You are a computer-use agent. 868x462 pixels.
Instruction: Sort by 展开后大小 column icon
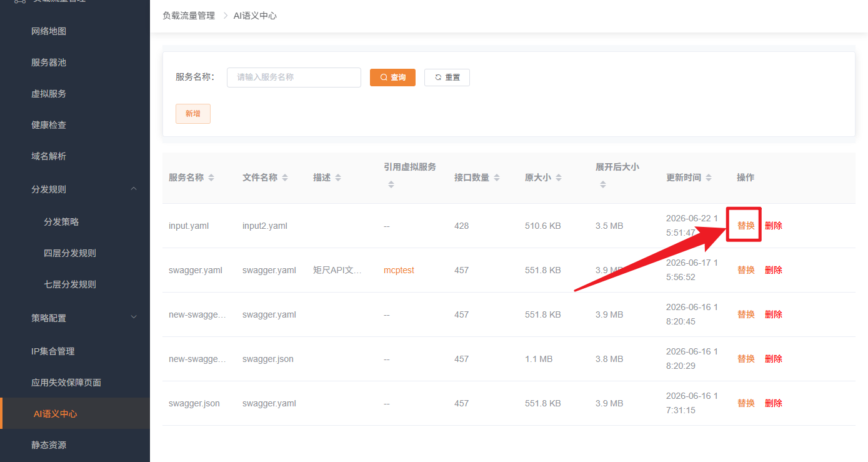602,184
